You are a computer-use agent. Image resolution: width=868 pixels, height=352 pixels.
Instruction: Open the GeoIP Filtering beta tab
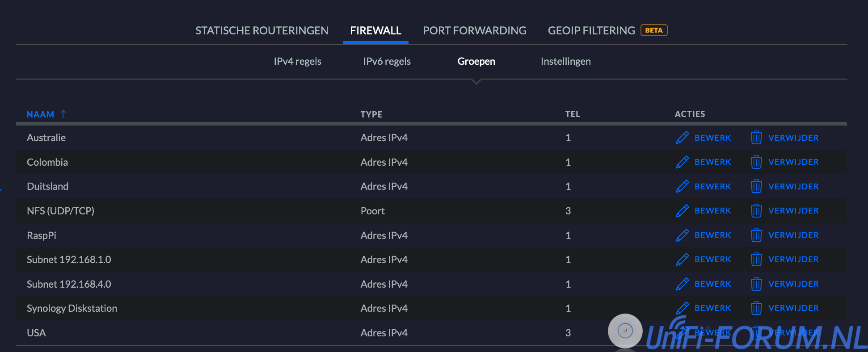pyautogui.click(x=591, y=30)
